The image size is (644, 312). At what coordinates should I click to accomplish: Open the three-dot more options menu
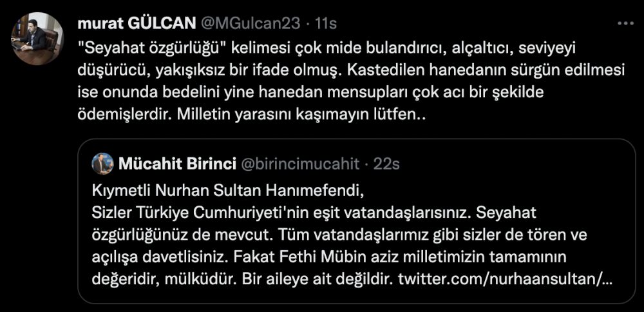point(625,23)
